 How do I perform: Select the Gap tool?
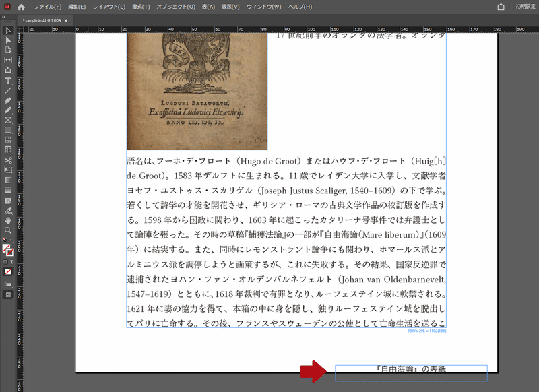pos(8,60)
